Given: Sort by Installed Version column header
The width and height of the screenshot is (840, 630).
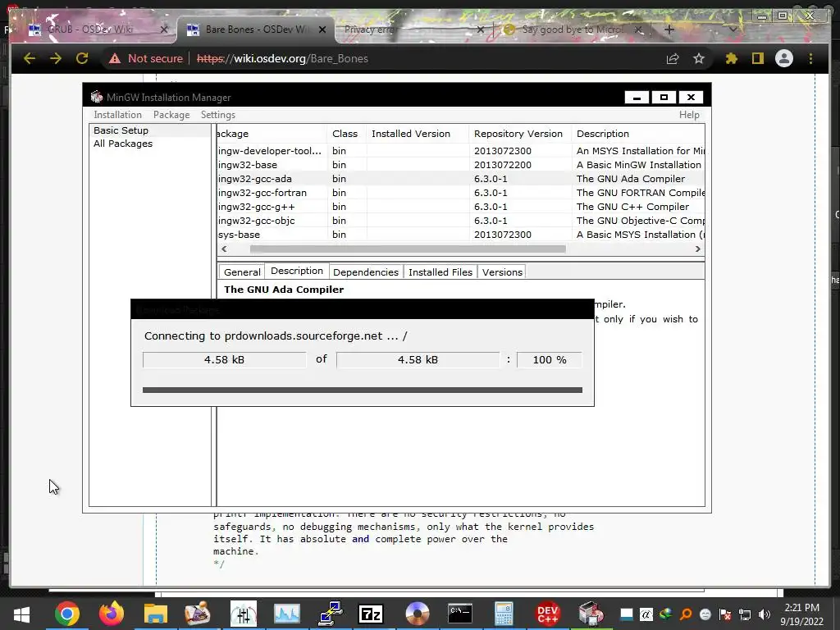Looking at the screenshot, I should [418, 134].
